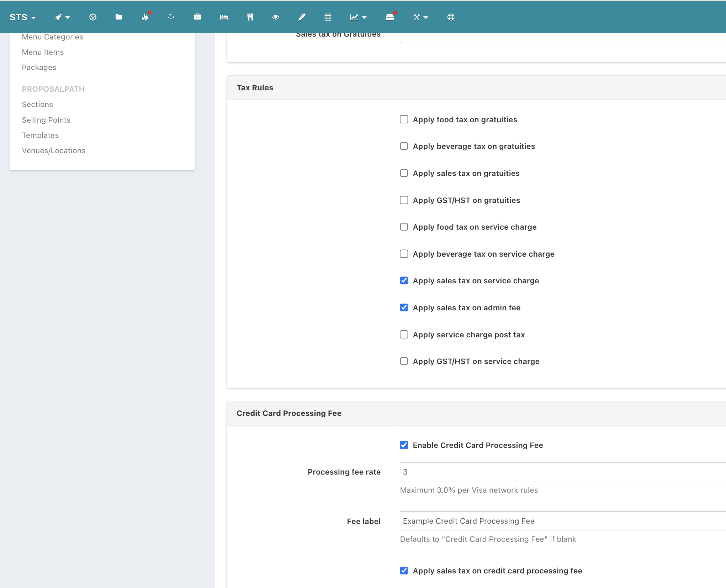This screenshot has width=726, height=588.
Task: Click 'Maximum 3.0% per Visa network rules' hint
Action: click(x=469, y=490)
